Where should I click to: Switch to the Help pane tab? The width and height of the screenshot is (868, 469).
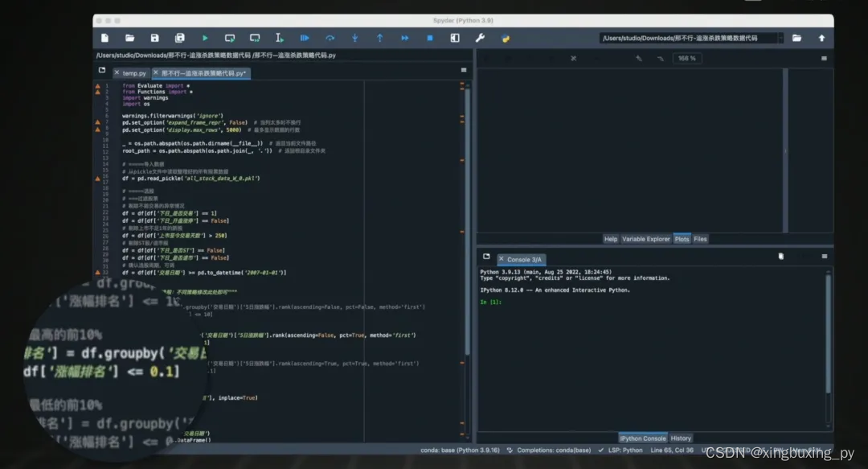(x=611, y=239)
